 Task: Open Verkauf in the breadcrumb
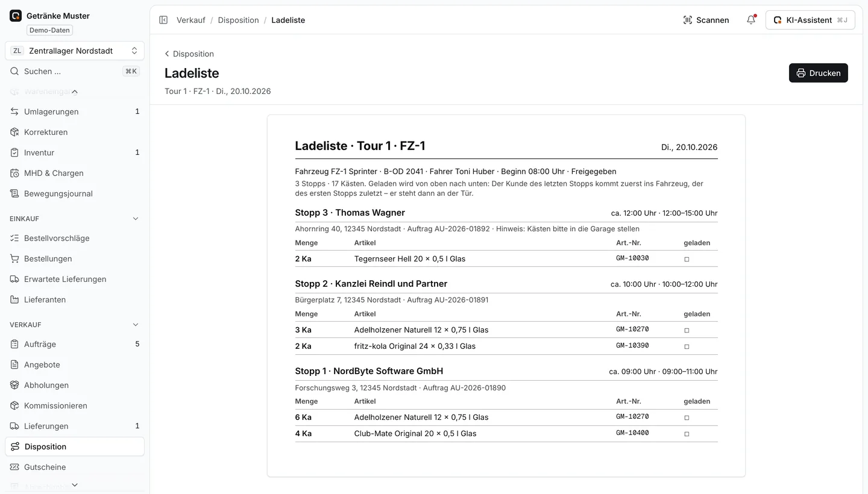coord(191,20)
